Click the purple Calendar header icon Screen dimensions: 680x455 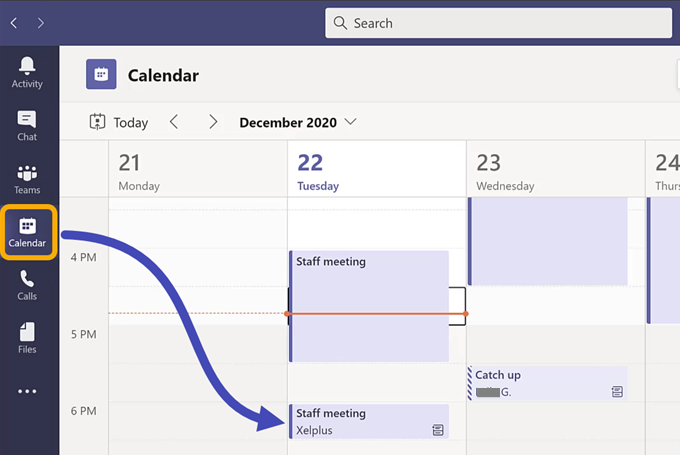[x=101, y=74]
